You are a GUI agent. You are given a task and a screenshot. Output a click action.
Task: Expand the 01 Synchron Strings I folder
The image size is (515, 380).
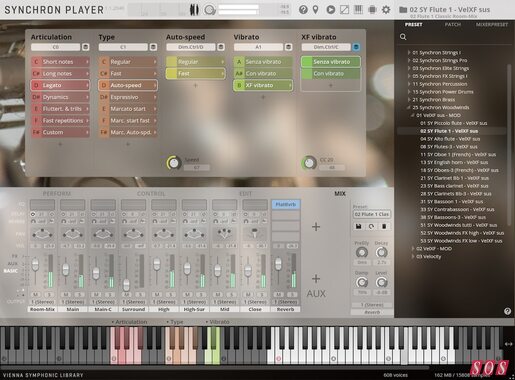pos(409,53)
